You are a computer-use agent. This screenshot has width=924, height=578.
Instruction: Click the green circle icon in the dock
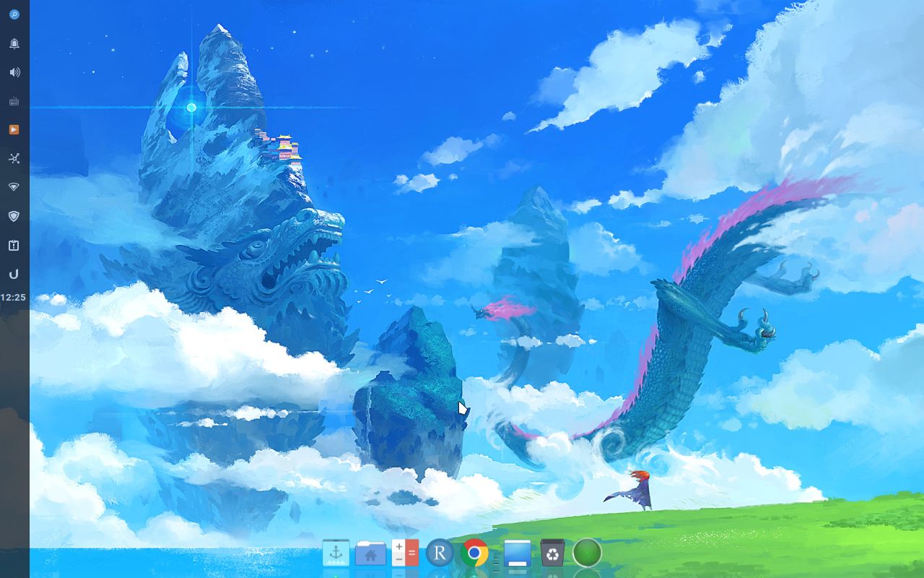click(x=587, y=553)
